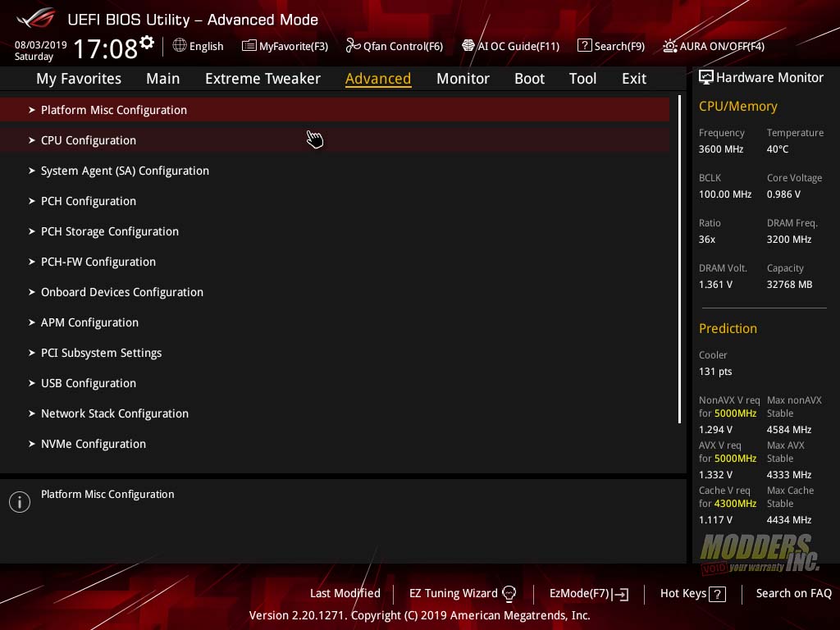The image size is (840, 630).
Task: Click the Hardware Monitor display icon
Action: coord(706,78)
